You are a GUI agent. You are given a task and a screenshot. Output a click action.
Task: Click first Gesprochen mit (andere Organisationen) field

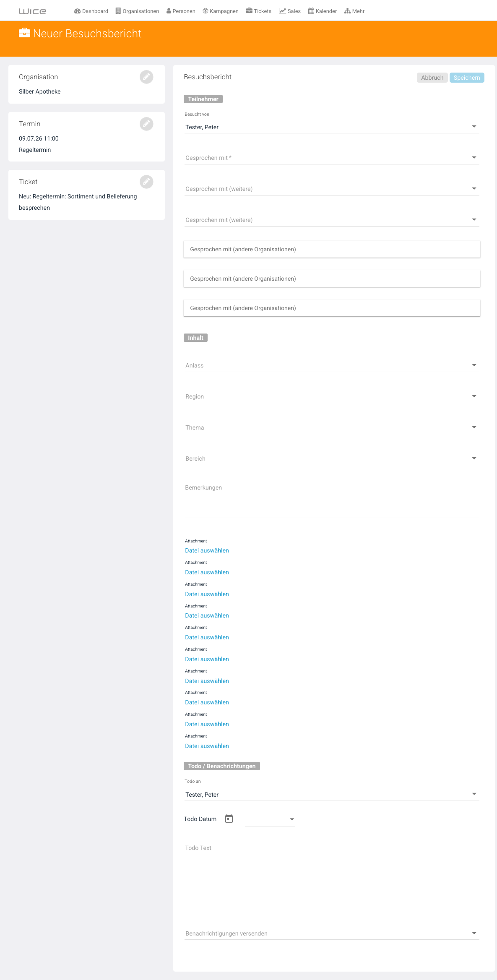coord(332,249)
